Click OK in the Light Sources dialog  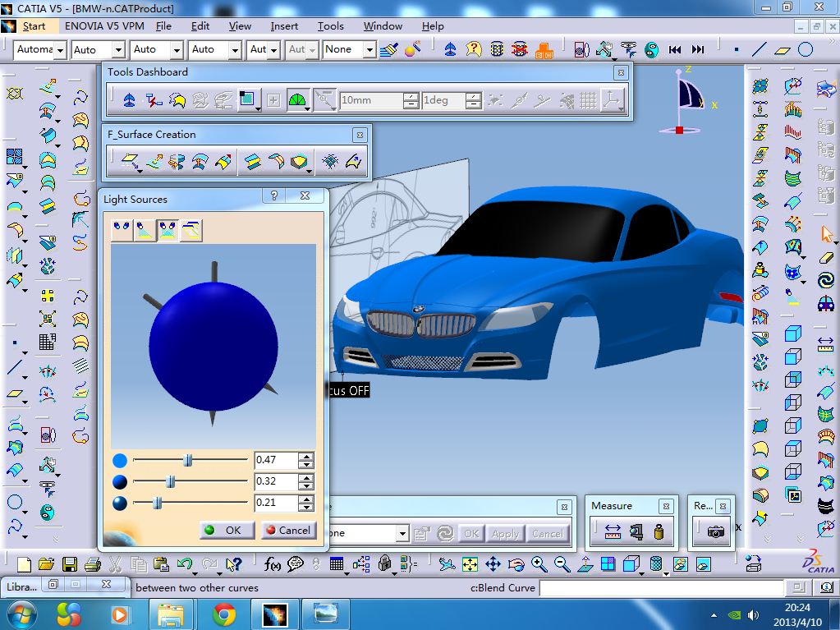pyautogui.click(x=227, y=530)
